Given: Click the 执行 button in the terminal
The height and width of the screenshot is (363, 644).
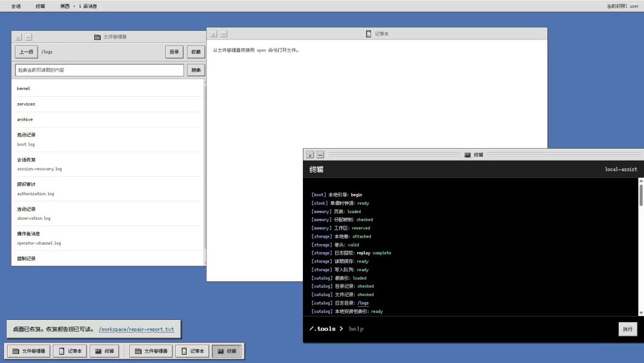Looking at the screenshot, I should coord(627,329).
